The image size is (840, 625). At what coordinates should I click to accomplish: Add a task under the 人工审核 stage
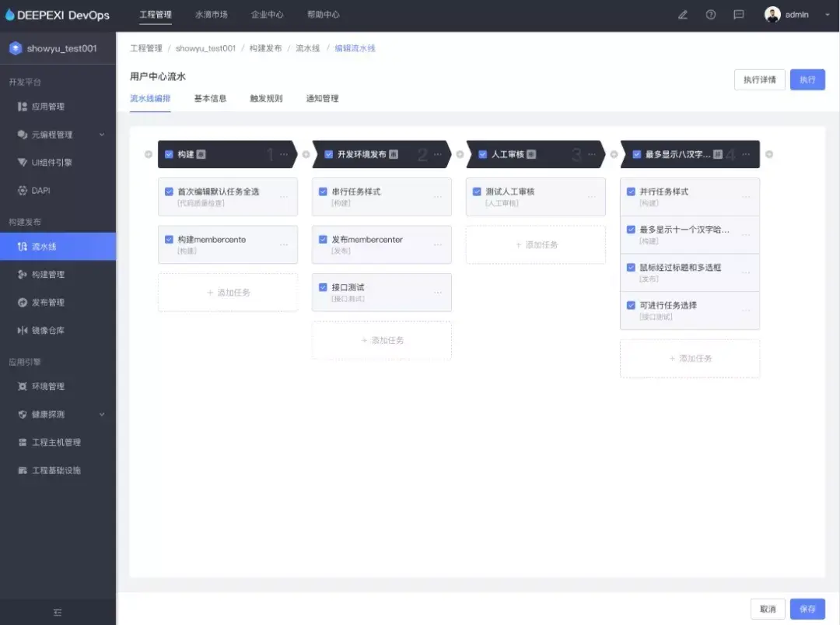tap(536, 245)
